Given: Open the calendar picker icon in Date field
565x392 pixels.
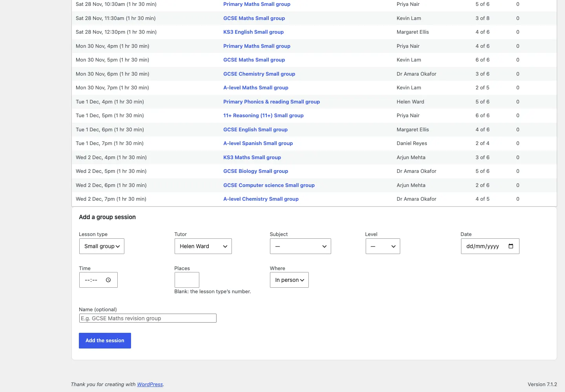Looking at the screenshot, I should coord(511,246).
